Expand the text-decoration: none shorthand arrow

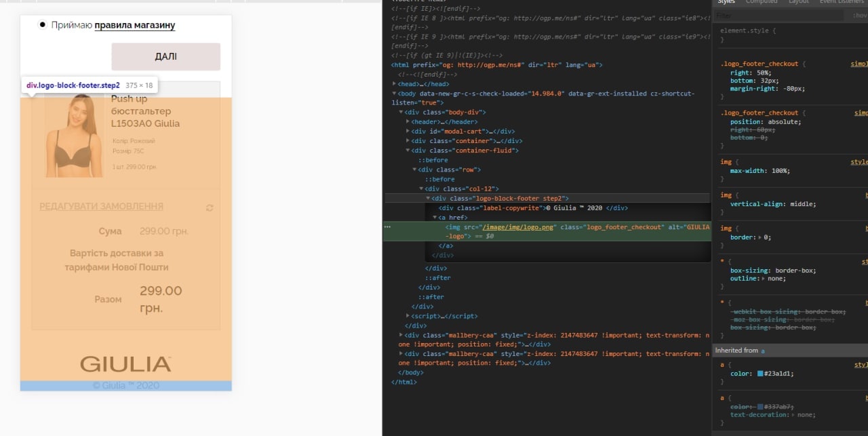pyautogui.click(x=793, y=415)
